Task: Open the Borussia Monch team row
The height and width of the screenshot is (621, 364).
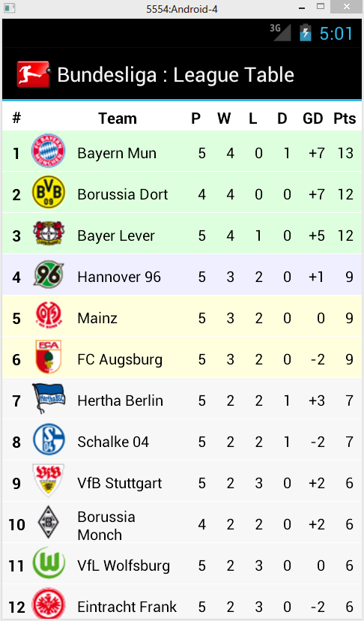Action: coord(182,523)
